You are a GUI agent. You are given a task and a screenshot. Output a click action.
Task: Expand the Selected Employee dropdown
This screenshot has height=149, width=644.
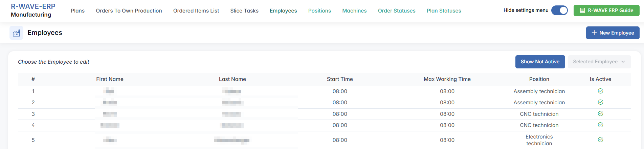[x=599, y=62]
